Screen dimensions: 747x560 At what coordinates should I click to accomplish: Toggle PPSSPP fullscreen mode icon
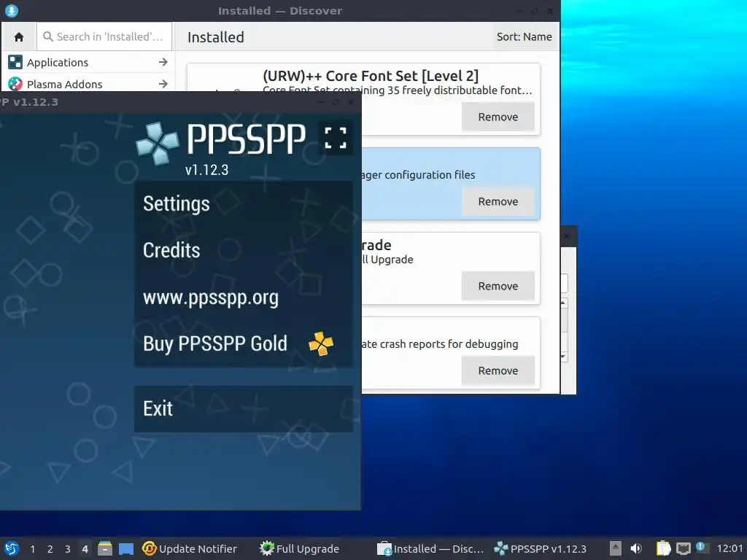(336, 138)
